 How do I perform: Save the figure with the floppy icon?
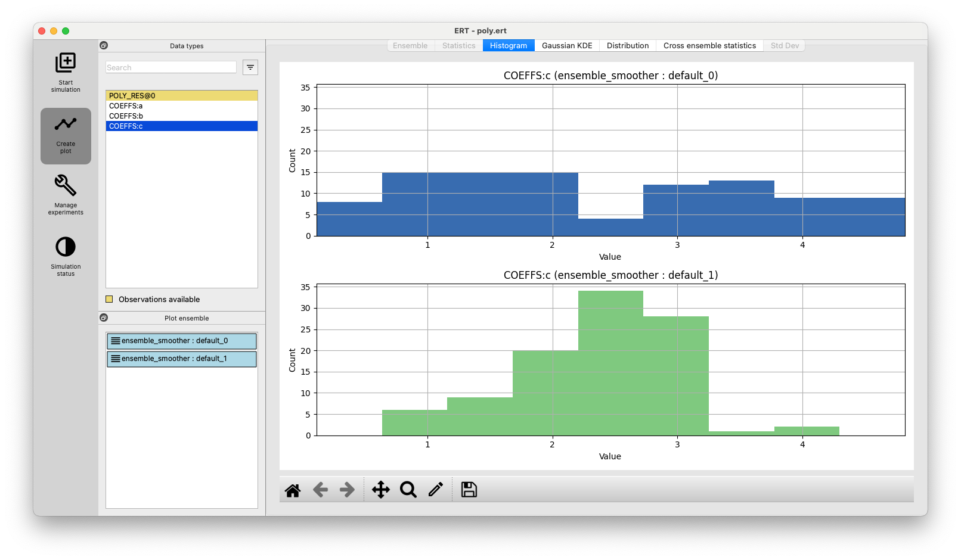[x=469, y=490]
